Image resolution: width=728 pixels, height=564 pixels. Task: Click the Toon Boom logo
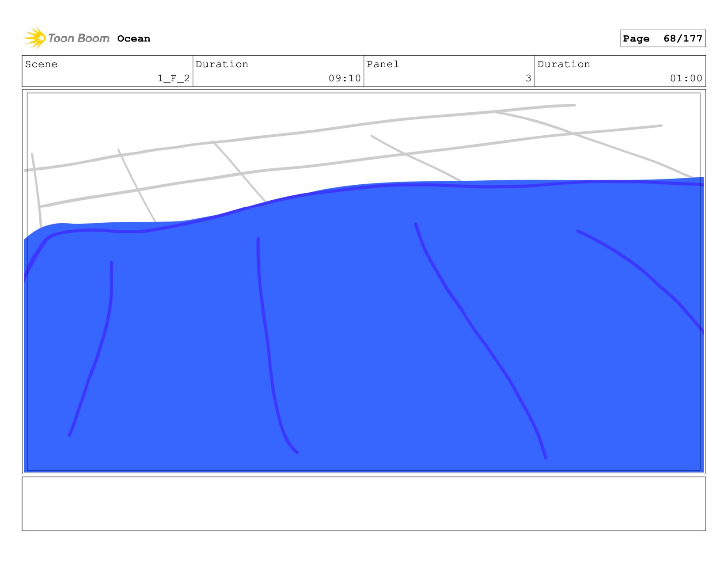coord(66,38)
